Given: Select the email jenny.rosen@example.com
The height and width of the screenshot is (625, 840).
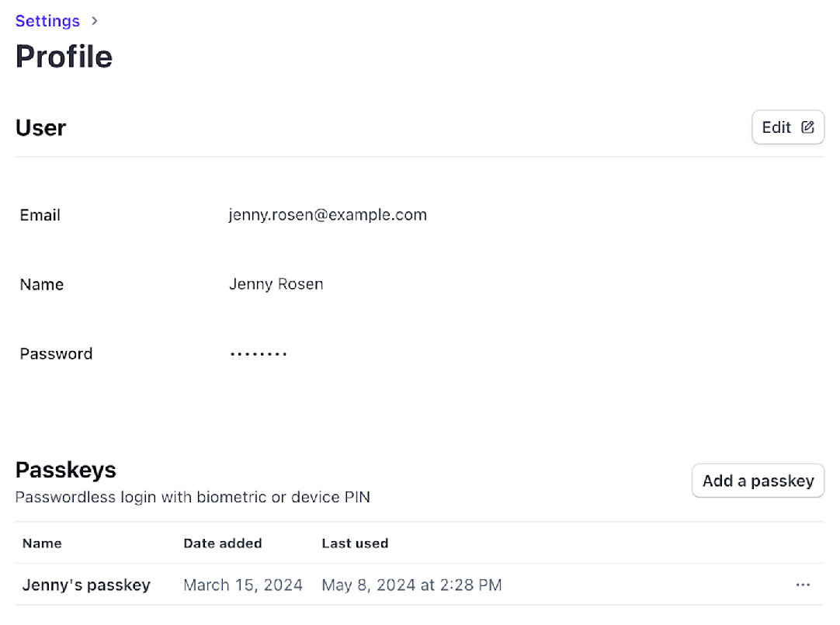Looking at the screenshot, I should [327, 215].
